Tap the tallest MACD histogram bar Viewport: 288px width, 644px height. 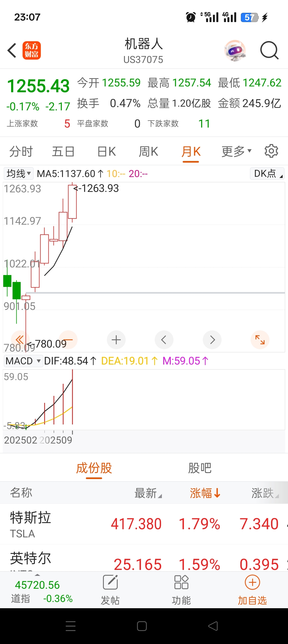pos(72,397)
